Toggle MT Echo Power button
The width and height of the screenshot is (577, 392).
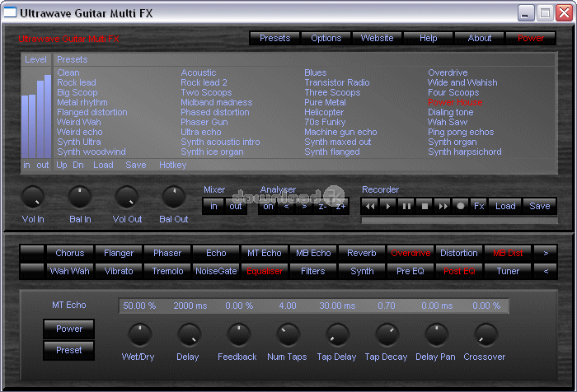pyautogui.click(x=69, y=329)
